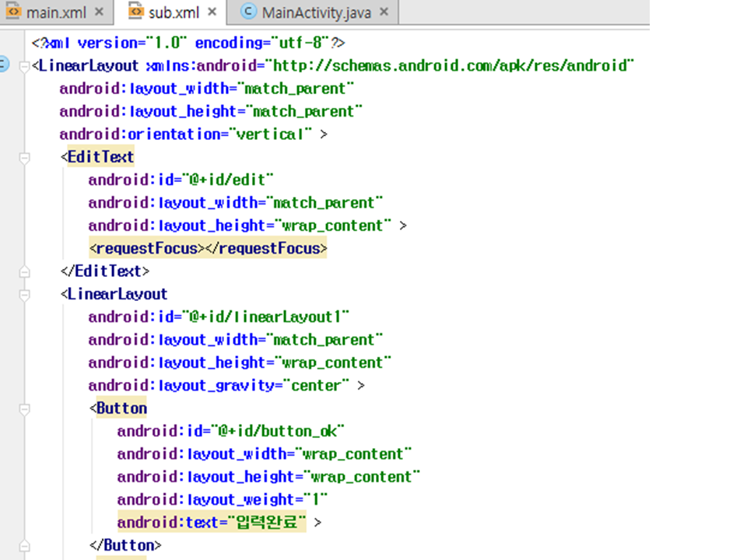The width and height of the screenshot is (747, 560).
Task: Click the main.xml file icon
Action: click(x=13, y=12)
